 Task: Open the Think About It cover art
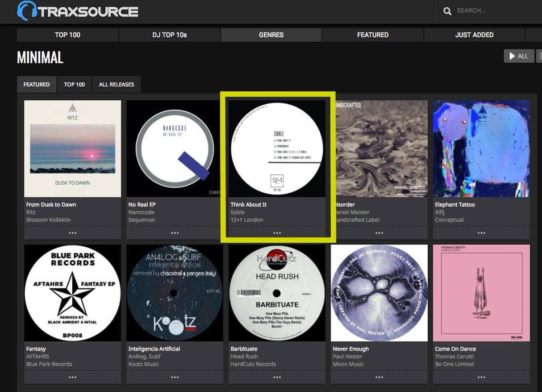click(x=277, y=149)
